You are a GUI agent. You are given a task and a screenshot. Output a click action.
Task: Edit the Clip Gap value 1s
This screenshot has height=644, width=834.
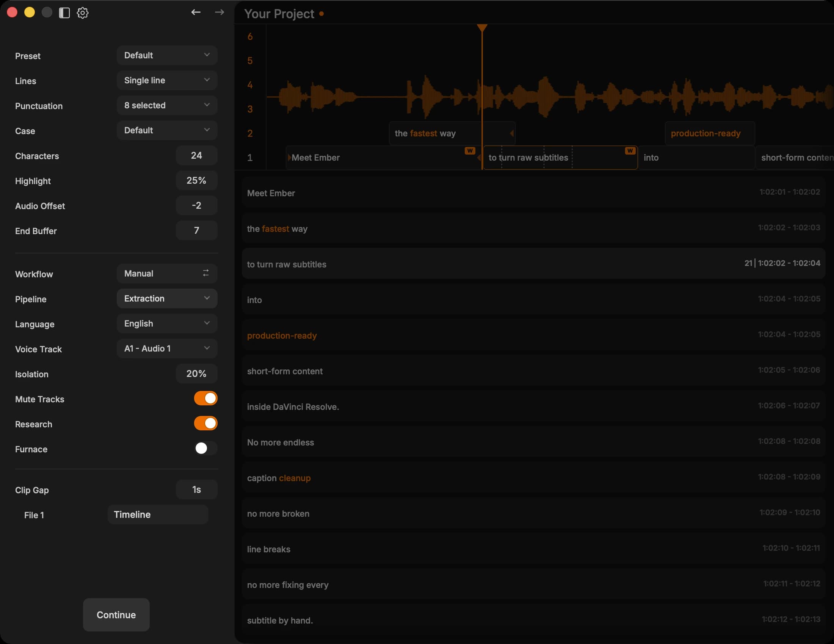tap(196, 489)
